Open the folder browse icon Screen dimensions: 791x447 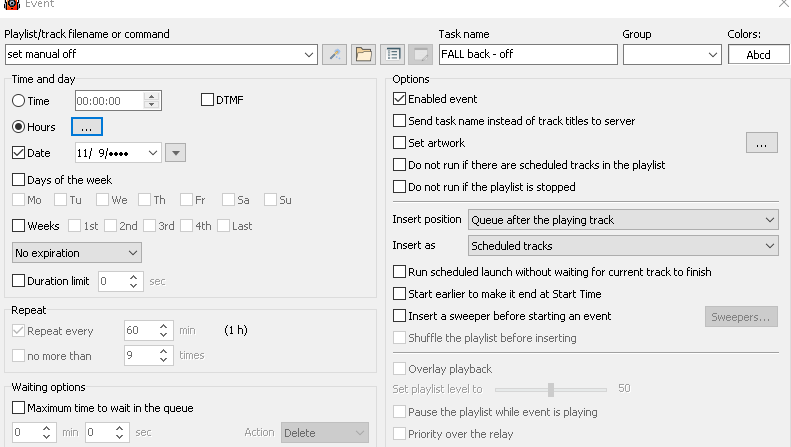(363, 55)
